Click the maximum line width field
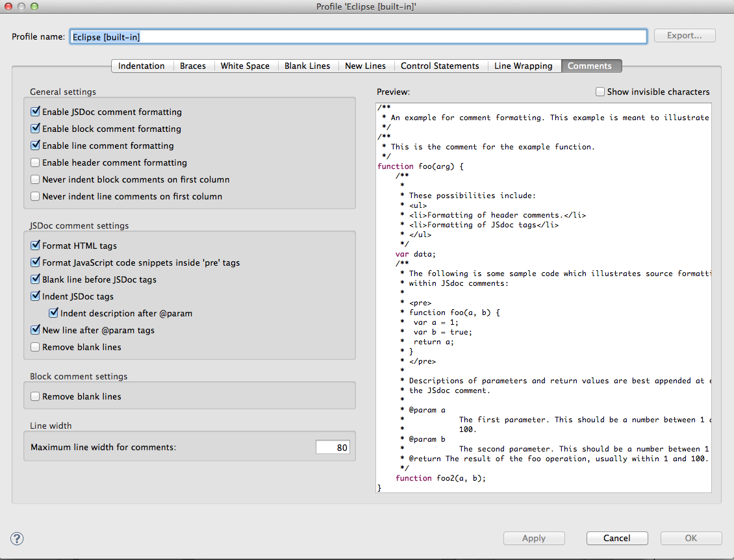 pos(333,447)
